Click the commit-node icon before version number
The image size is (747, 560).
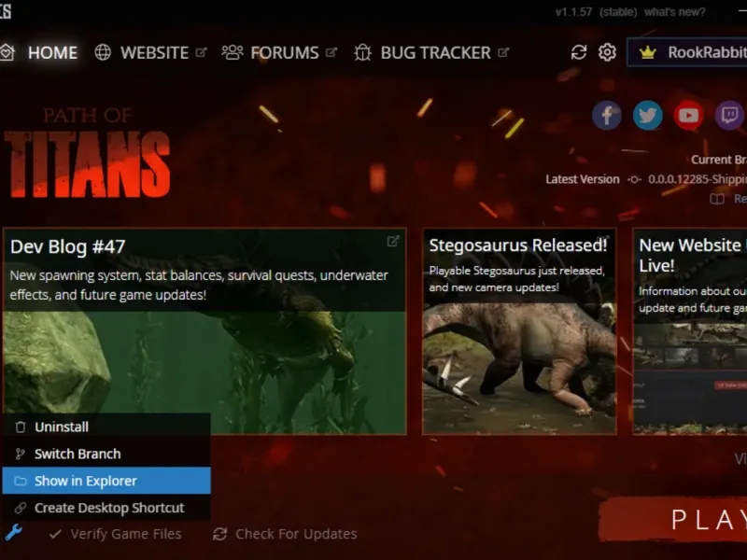click(x=634, y=179)
